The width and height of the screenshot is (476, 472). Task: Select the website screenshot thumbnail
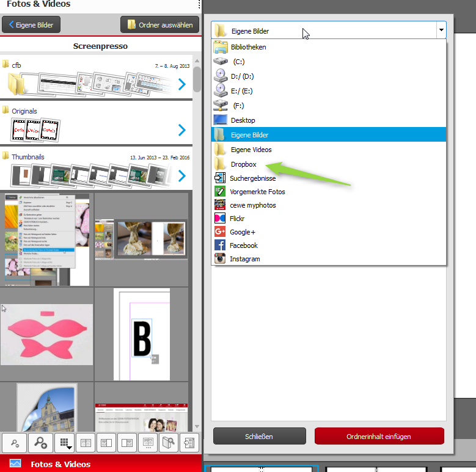point(141,418)
